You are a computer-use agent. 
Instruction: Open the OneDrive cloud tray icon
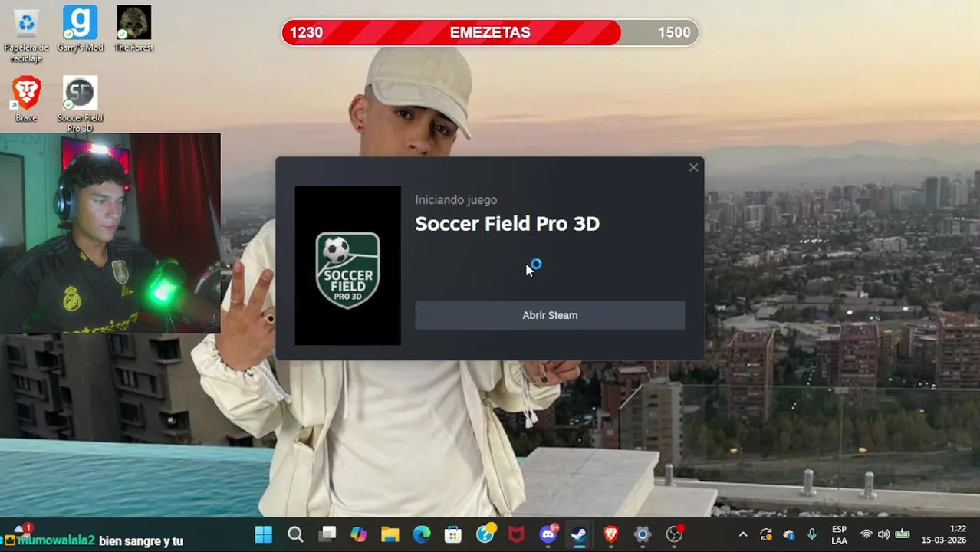pyautogui.click(x=789, y=535)
